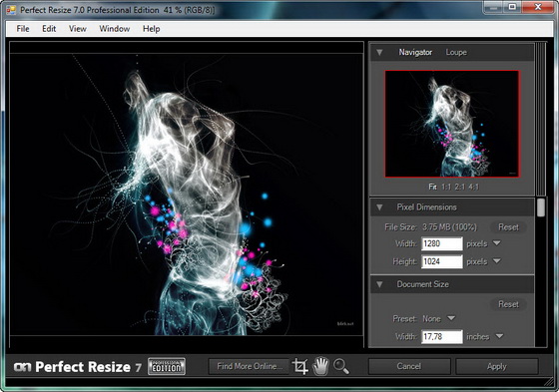This screenshot has height=392, width=559.
Task: Collapse the Pixel Dimensions section
Action: [379, 207]
